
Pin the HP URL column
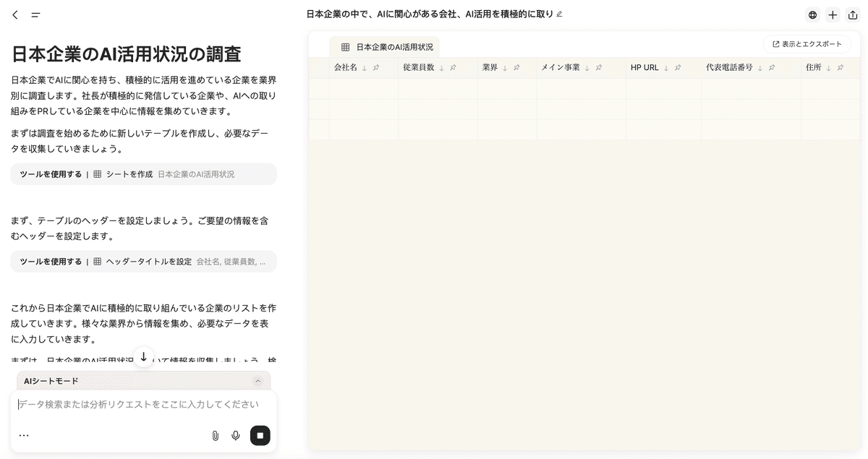coord(678,67)
